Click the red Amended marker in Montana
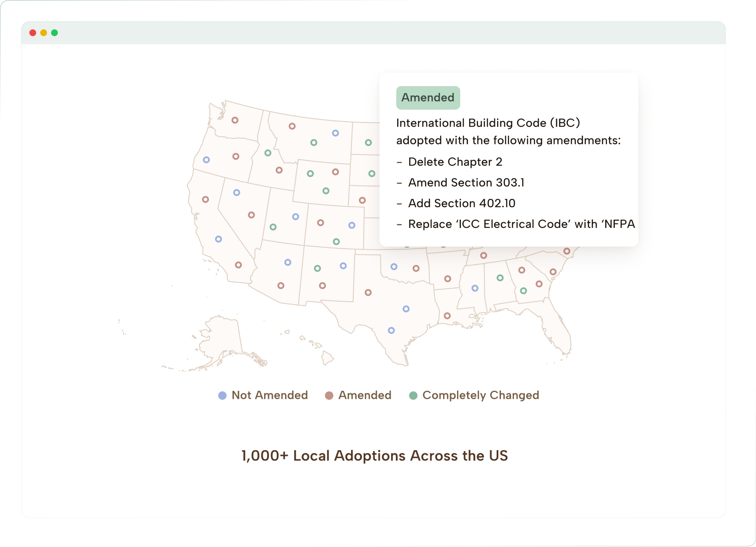 pos(292,126)
